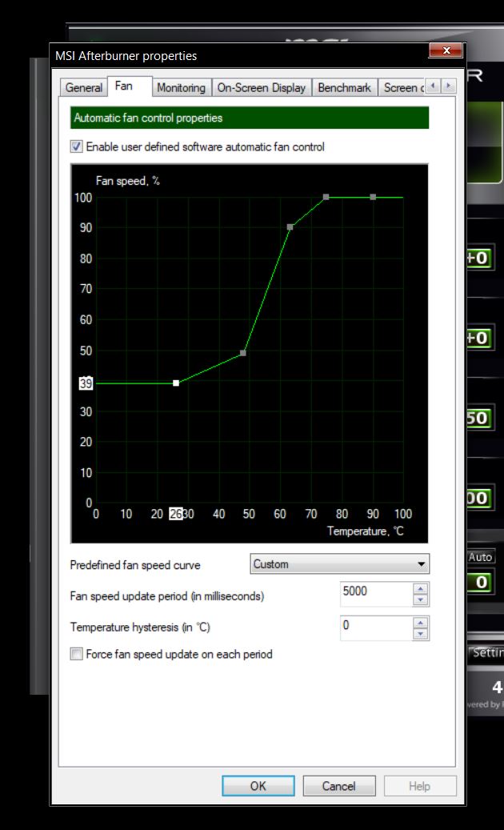Select the curve node at 75°C, 100% speed
504x830 pixels.
coord(326,197)
